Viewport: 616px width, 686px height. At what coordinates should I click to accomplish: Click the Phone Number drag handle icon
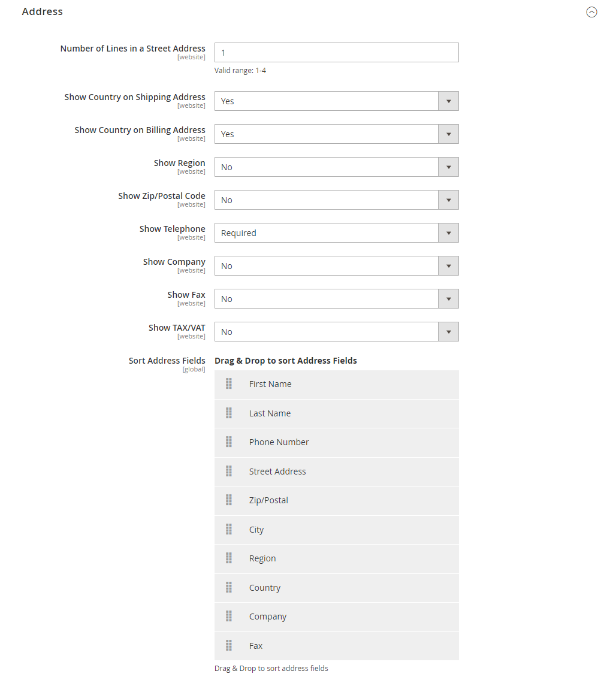229,442
